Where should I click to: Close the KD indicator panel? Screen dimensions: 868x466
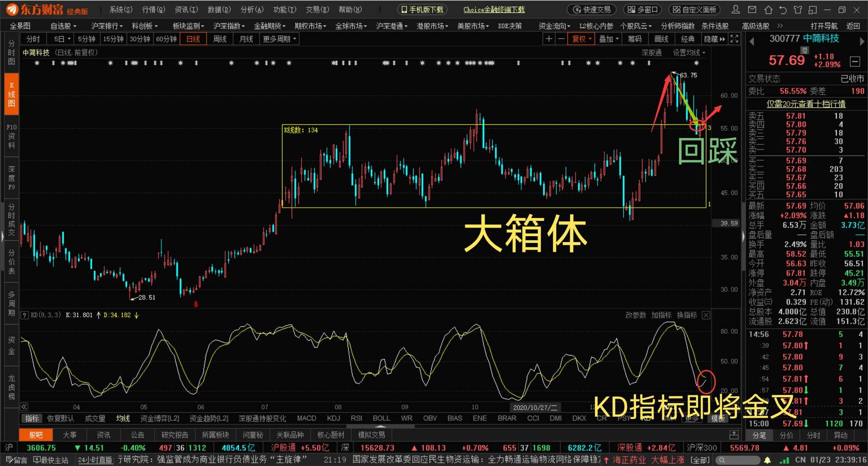click(x=706, y=315)
